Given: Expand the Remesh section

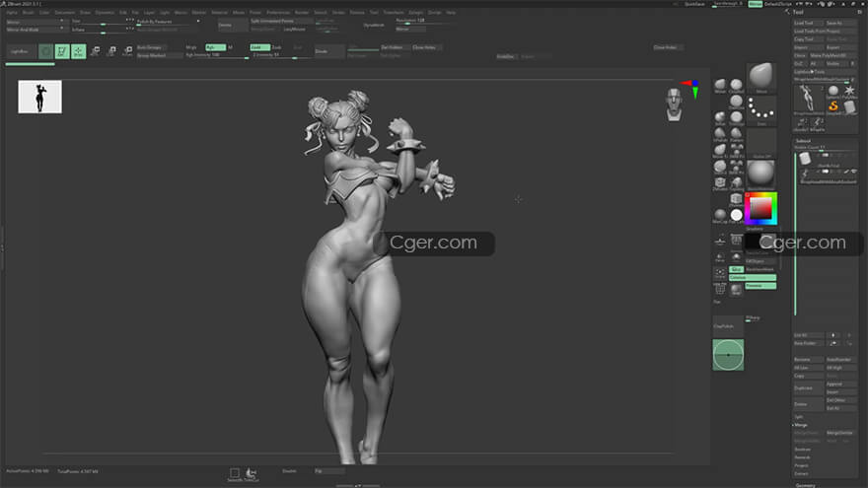Looking at the screenshot, I should click(x=802, y=457).
